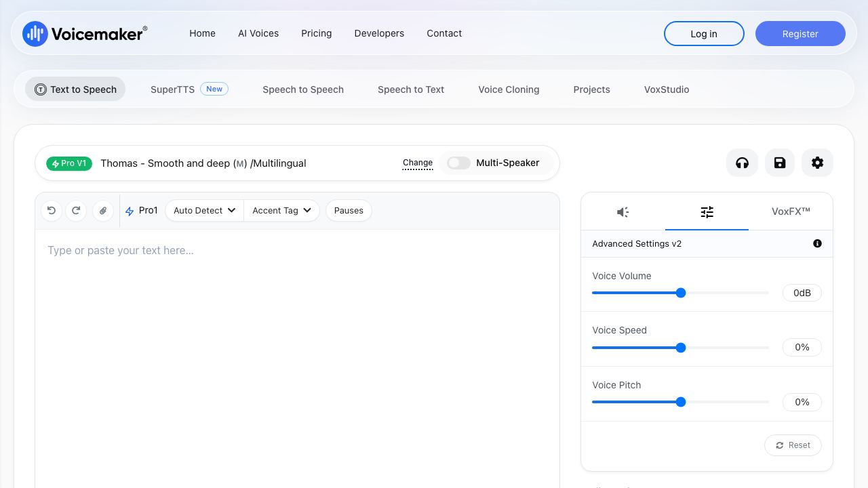868x488 pixels.
Task: Open AI Voices in the navigation
Action: 258,33
